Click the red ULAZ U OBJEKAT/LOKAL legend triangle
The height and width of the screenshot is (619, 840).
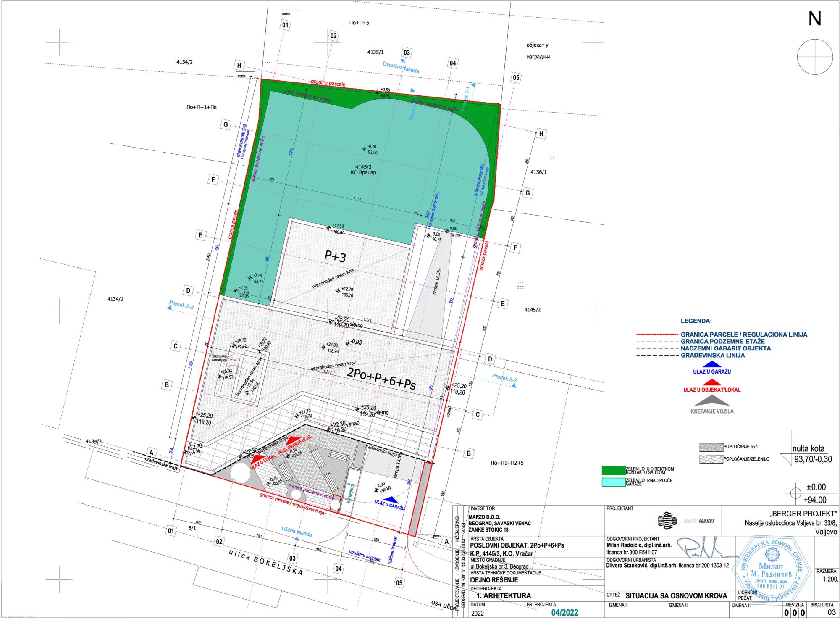click(711, 382)
